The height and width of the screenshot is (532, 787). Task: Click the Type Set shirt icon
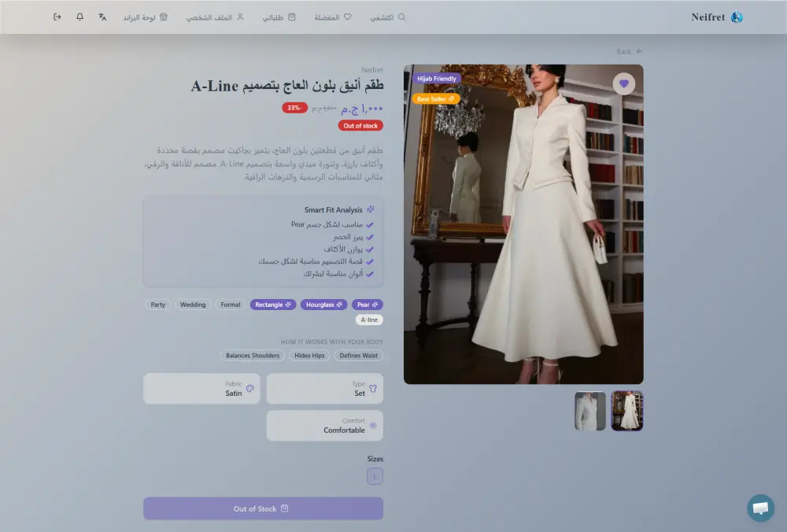click(x=373, y=389)
